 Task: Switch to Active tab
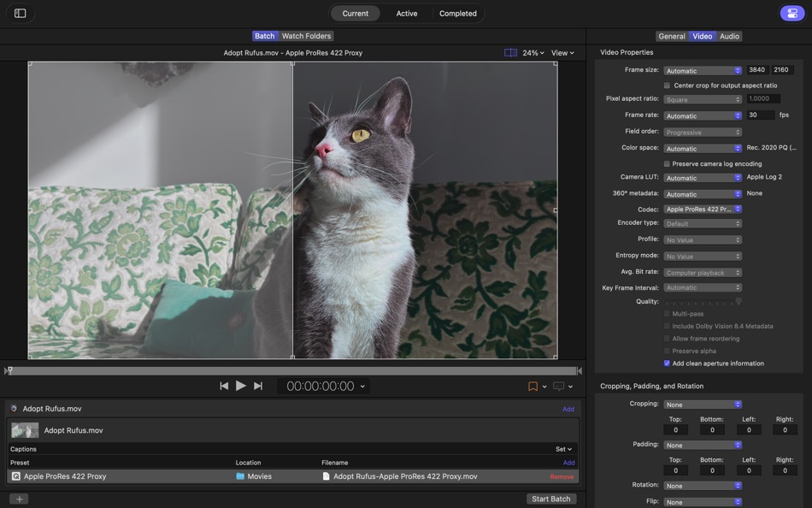tap(407, 14)
